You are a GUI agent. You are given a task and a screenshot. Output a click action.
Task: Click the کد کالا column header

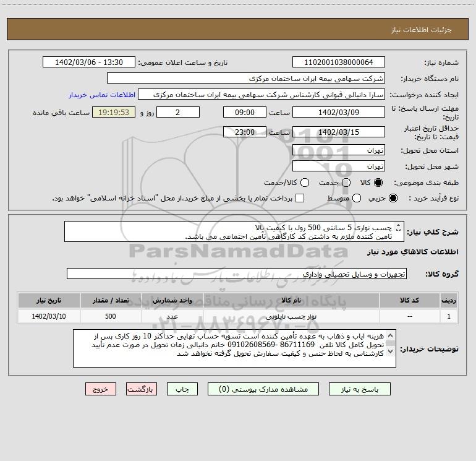[x=409, y=300]
